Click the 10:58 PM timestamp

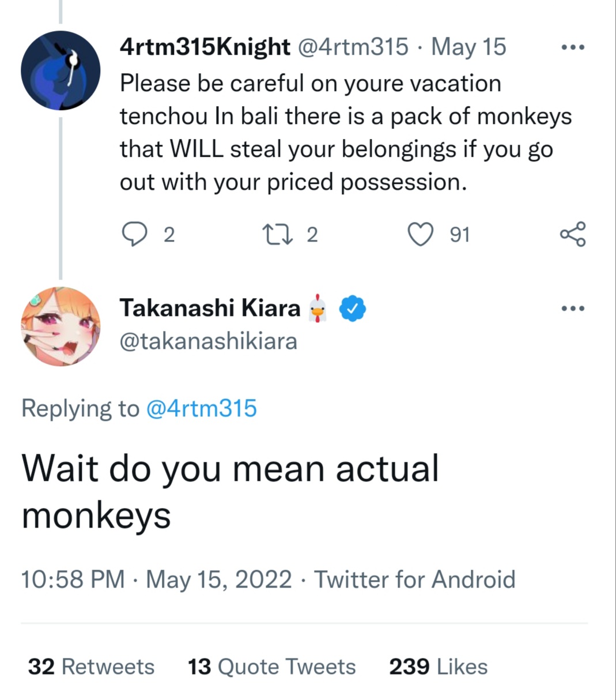tap(73, 579)
